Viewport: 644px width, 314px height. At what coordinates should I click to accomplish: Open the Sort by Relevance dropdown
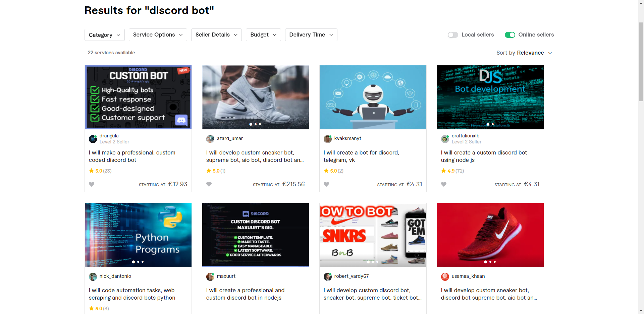coord(524,53)
